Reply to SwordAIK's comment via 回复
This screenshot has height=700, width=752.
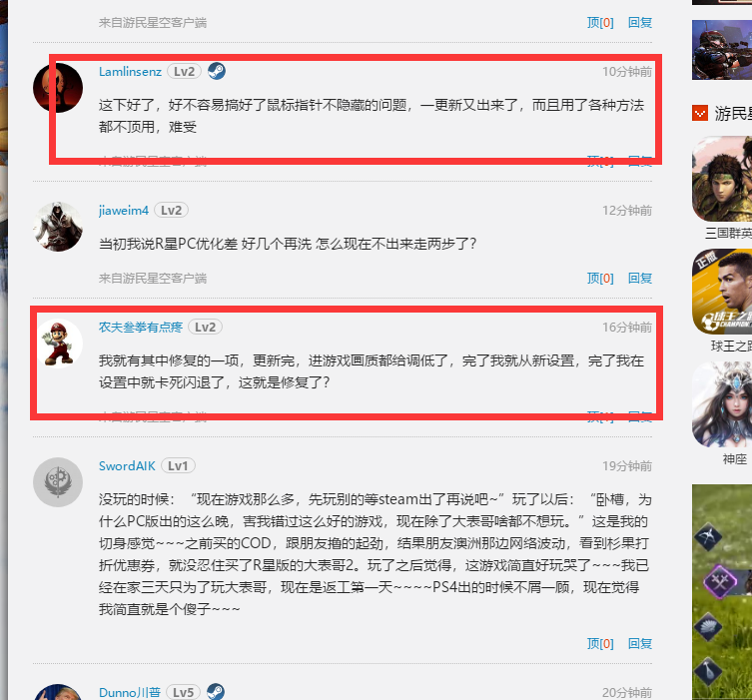coord(640,643)
